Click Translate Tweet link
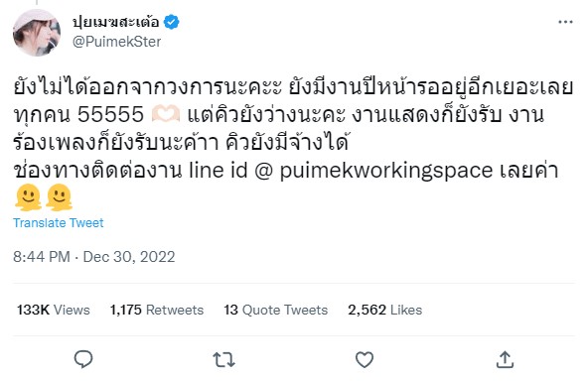The width and height of the screenshot is (588, 381). click(59, 223)
